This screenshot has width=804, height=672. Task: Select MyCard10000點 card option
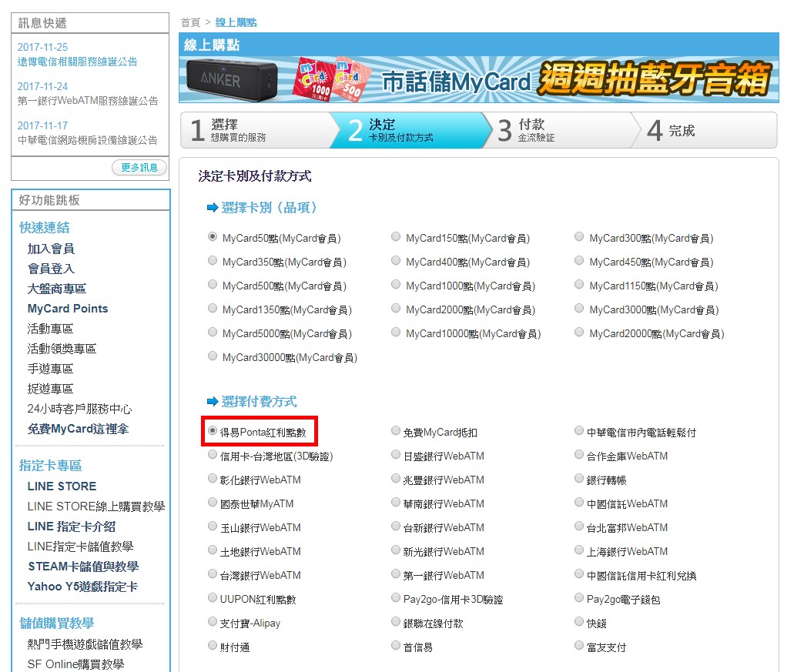(x=396, y=333)
